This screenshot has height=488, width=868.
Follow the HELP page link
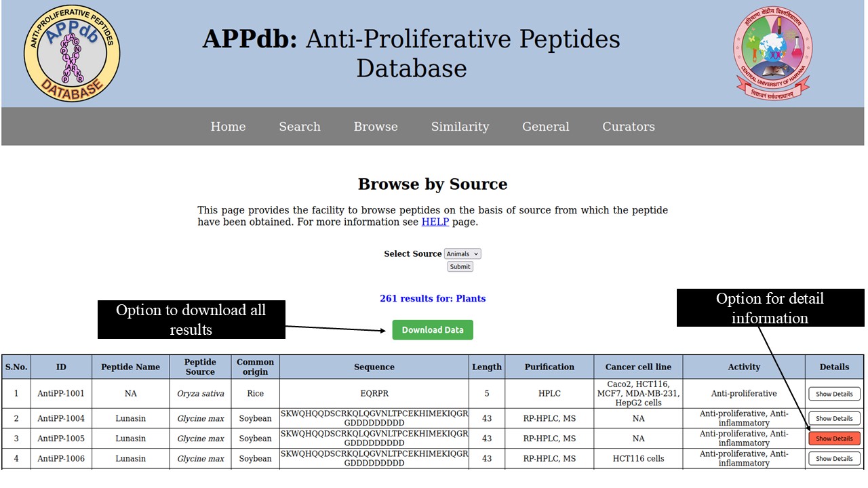(x=435, y=222)
